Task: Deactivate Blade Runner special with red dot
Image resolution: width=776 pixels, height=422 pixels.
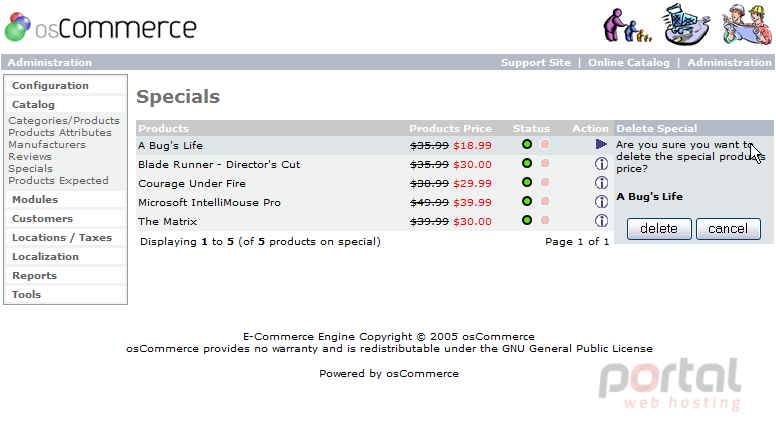Action: click(545, 163)
